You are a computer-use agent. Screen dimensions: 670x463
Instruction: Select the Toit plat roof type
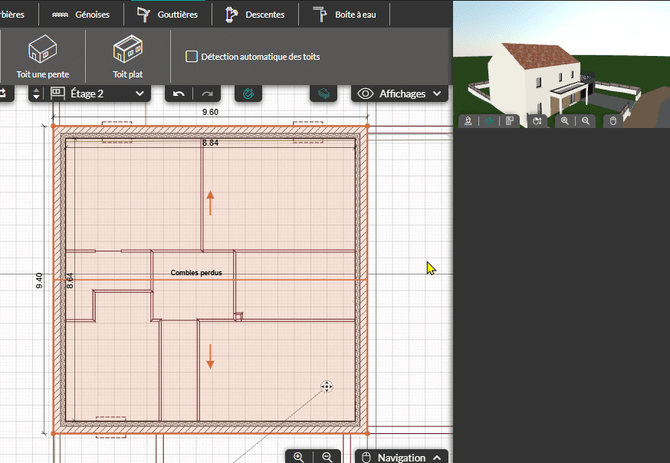(x=128, y=56)
